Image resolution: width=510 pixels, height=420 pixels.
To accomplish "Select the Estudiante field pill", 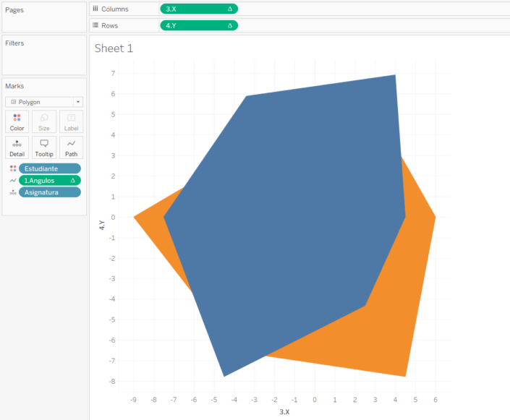I will point(49,168).
